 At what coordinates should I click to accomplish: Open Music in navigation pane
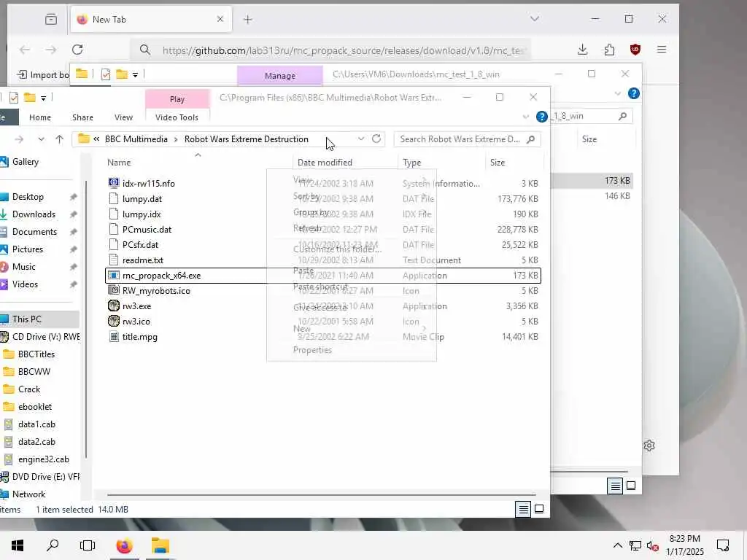24,267
